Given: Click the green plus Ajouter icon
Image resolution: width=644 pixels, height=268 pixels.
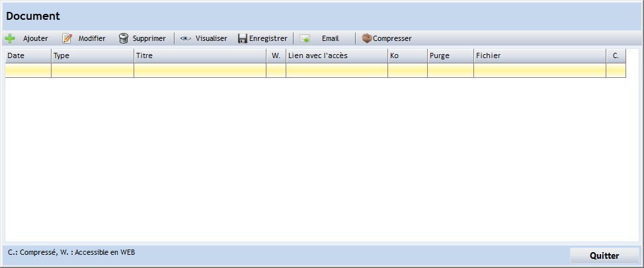Looking at the screenshot, I should pos(10,38).
